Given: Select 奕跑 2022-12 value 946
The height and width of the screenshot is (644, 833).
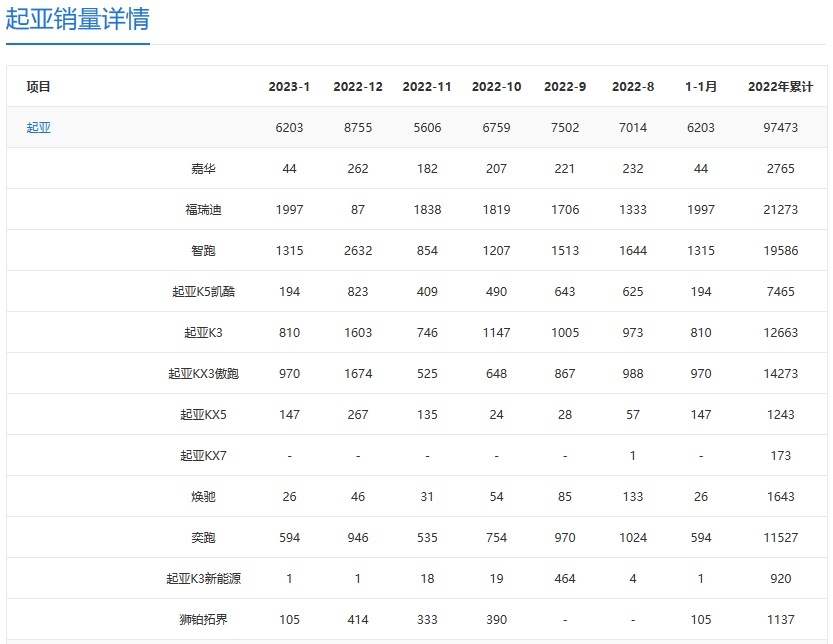Looking at the screenshot, I should pyautogui.click(x=358, y=537).
